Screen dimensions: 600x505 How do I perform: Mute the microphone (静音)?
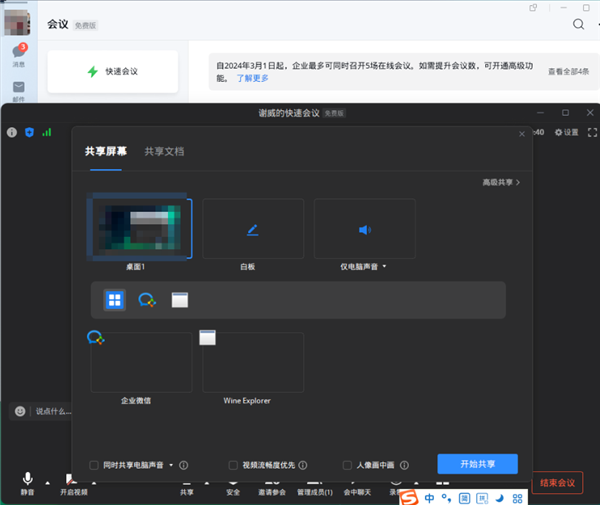[x=27, y=481]
